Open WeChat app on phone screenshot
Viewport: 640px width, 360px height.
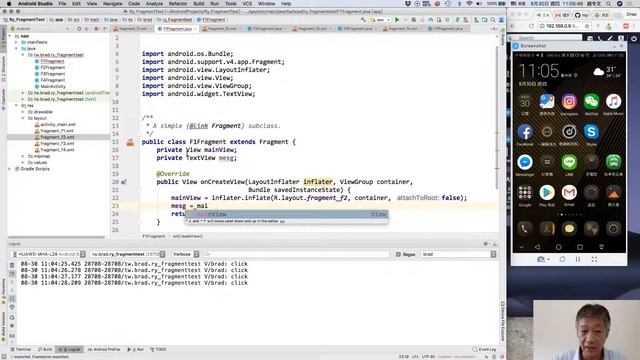coord(591,102)
